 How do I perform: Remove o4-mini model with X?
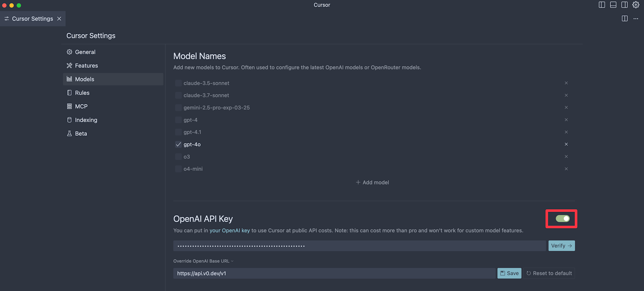[566, 169]
